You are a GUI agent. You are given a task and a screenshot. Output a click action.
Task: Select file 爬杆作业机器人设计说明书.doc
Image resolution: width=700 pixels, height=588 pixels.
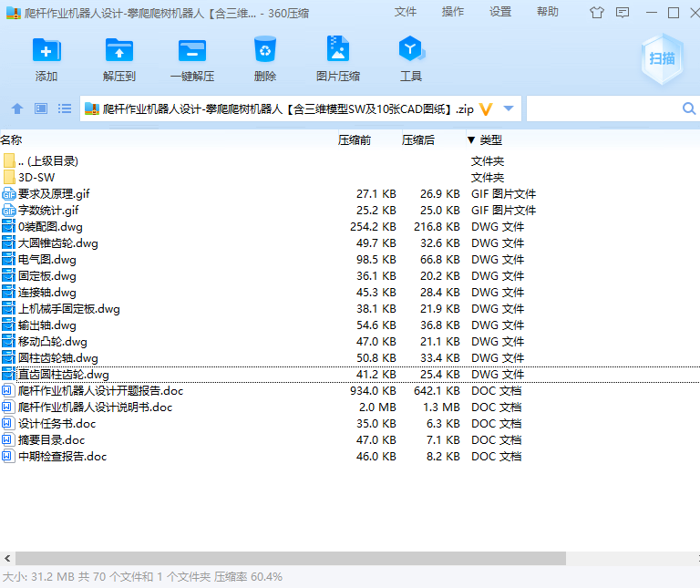[x=95, y=407]
